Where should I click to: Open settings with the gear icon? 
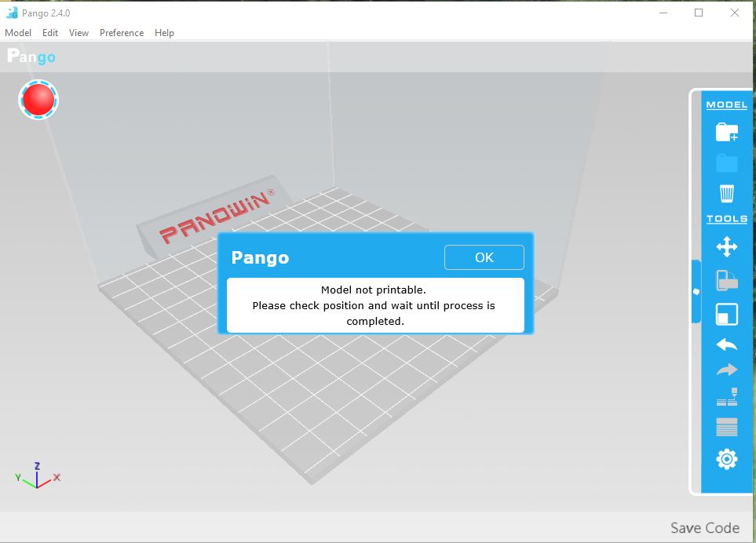[727, 459]
